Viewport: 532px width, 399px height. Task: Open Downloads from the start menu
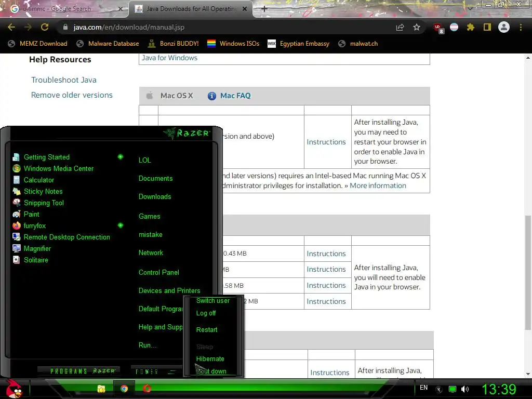[x=155, y=197]
